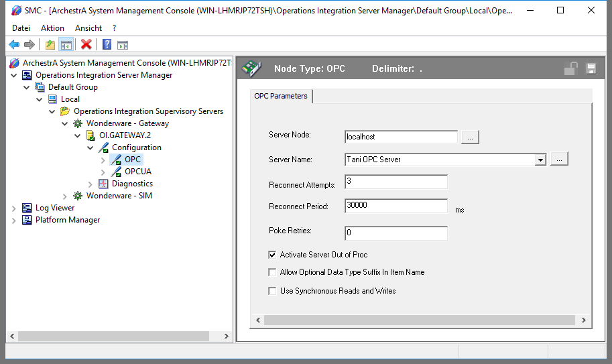Image resolution: width=612 pixels, height=364 pixels.
Task: Click the padlock icon in the header
Action: point(570,68)
